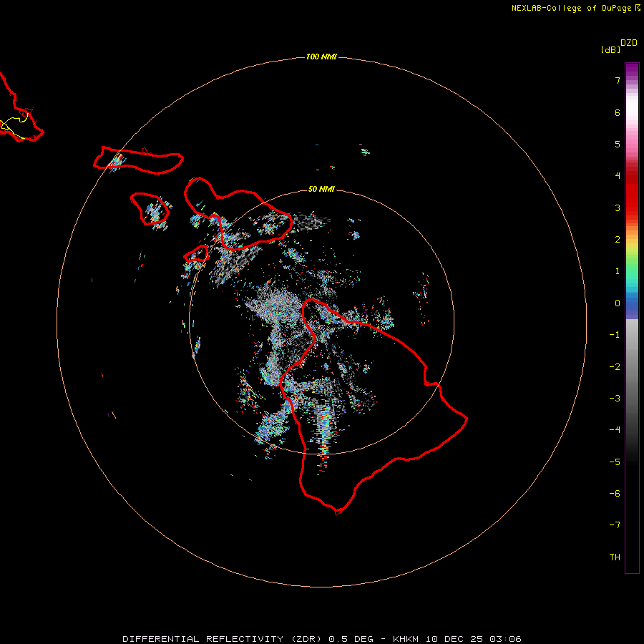Click the 0 value on the color scale
The image size is (644, 644).
[618, 303]
